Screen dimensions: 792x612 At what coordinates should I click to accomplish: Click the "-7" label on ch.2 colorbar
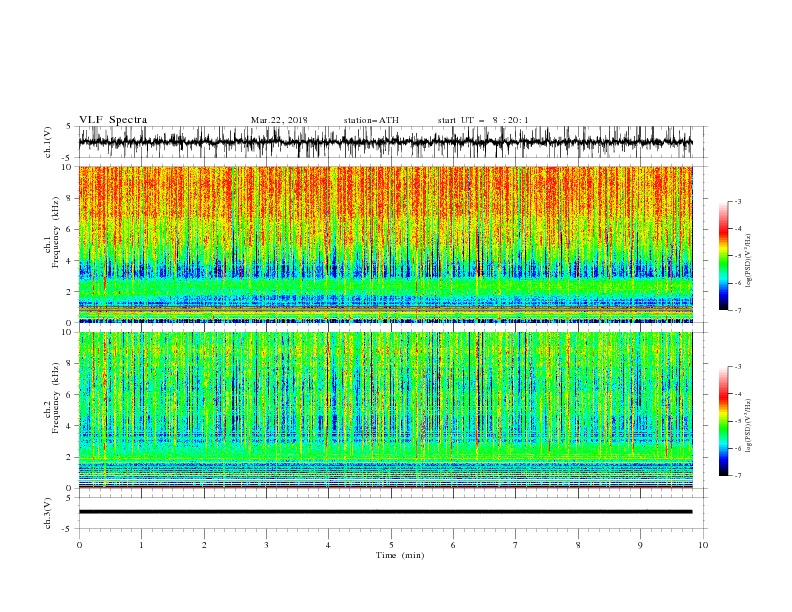pyautogui.click(x=737, y=475)
